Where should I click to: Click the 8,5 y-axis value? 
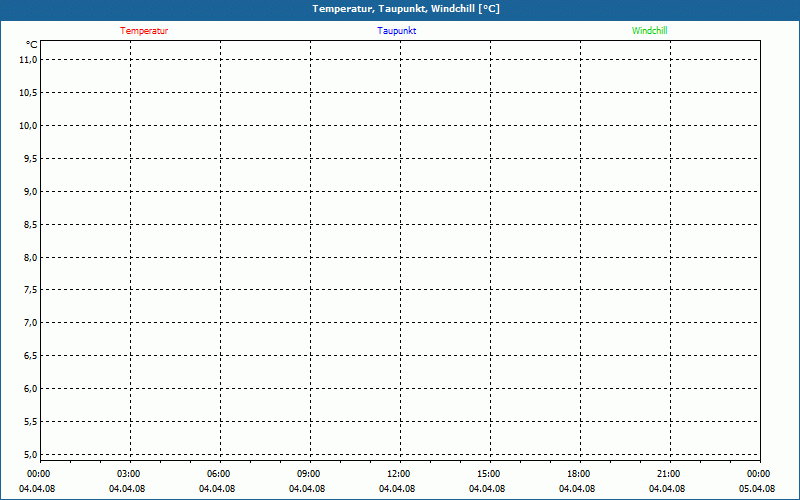click(31, 224)
